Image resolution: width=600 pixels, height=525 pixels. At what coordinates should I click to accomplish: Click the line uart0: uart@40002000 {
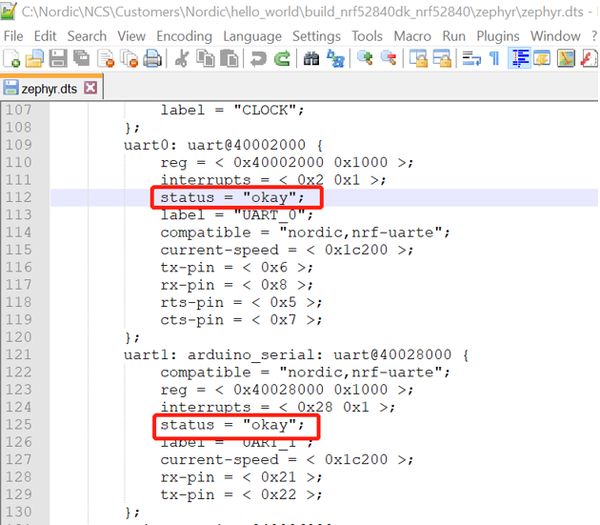pos(223,145)
